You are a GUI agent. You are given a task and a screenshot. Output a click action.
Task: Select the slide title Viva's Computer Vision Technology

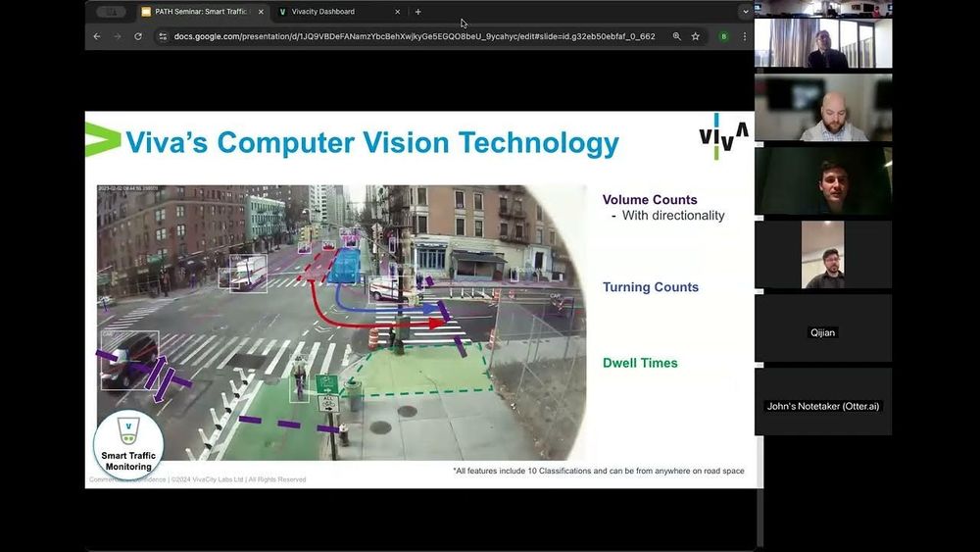(x=372, y=142)
